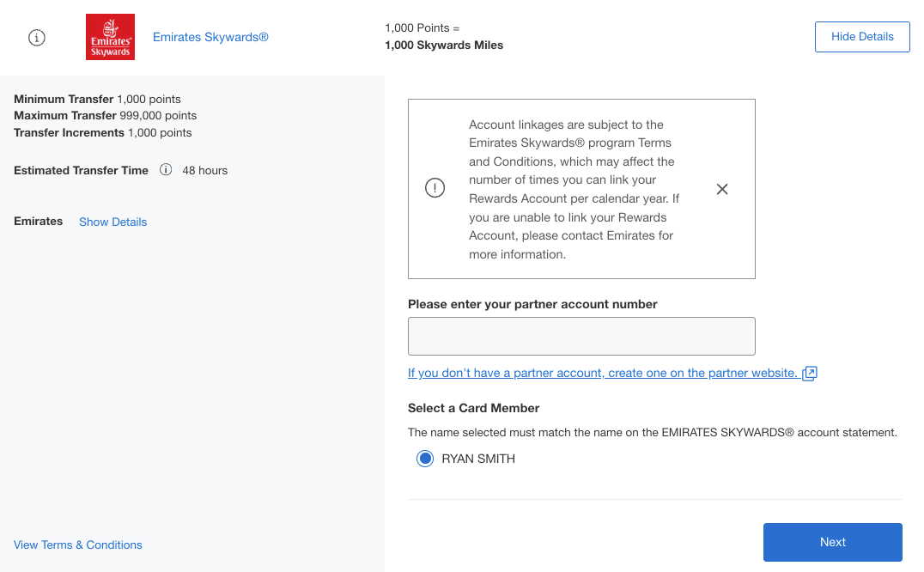Click the info icon beside Emirates logo
924x572 pixels.
[x=37, y=38]
